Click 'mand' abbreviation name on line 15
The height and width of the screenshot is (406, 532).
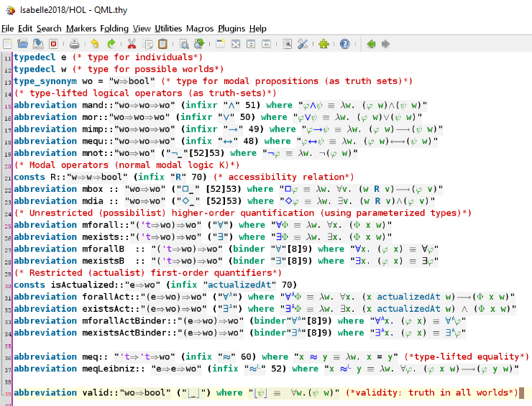tap(93, 105)
